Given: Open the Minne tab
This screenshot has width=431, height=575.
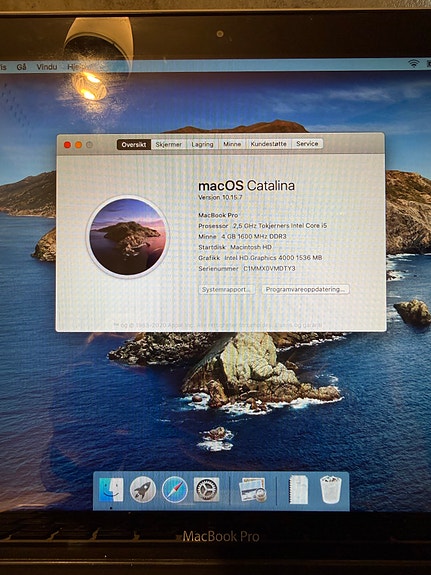Looking at the screenshot, I should point(232,144).
